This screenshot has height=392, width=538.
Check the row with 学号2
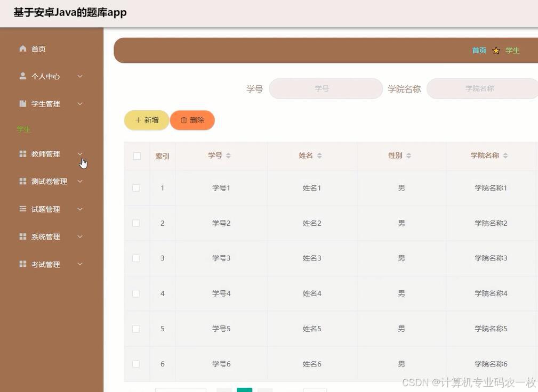tap(136, 223)
